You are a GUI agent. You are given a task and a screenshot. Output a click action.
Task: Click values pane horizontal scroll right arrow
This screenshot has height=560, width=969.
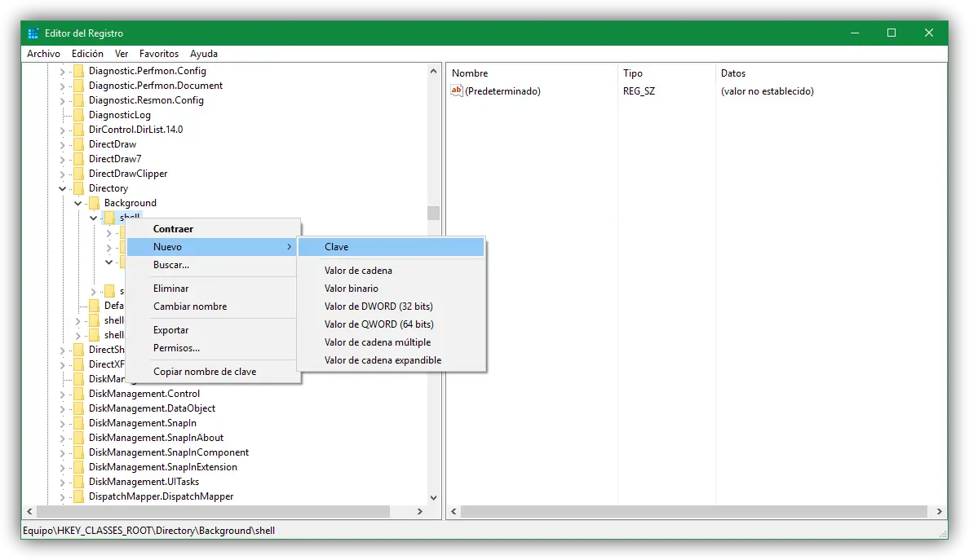[940, 512]
